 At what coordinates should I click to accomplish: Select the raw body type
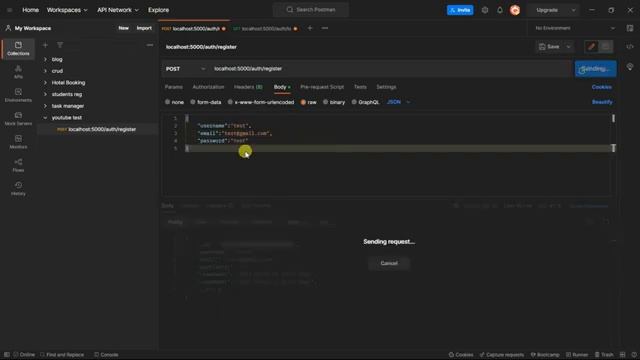pyautogui.click(x=309, y=102)
